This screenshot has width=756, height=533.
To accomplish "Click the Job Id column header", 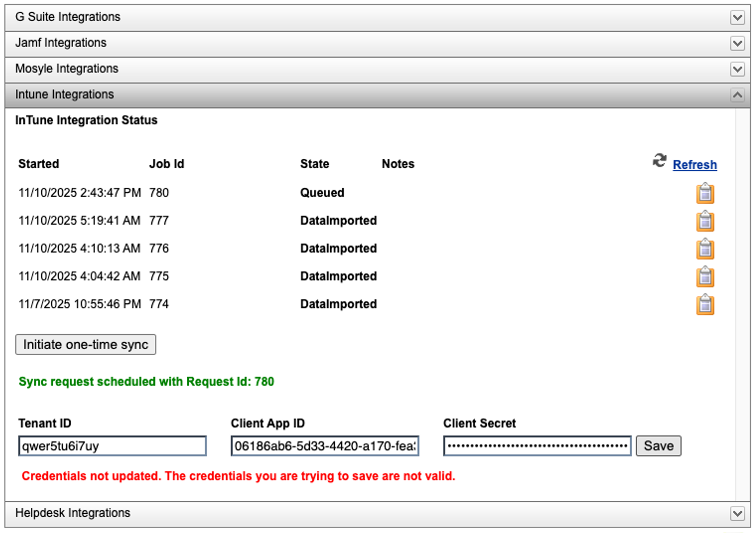I will 166,164.
